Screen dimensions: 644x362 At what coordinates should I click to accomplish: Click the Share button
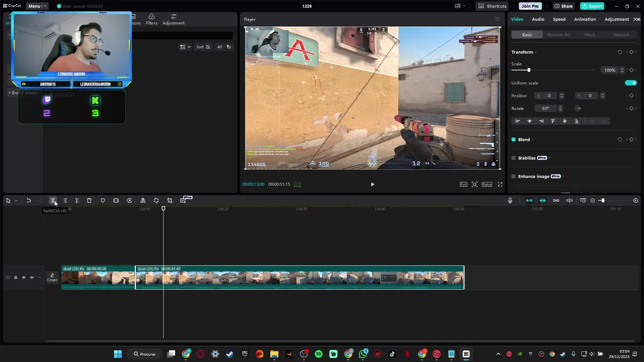(563, 6)
